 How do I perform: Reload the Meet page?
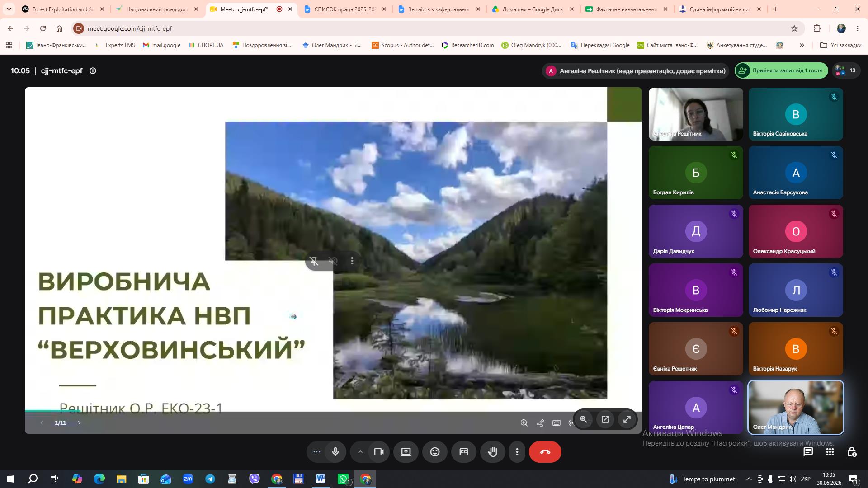coord(43,28)
